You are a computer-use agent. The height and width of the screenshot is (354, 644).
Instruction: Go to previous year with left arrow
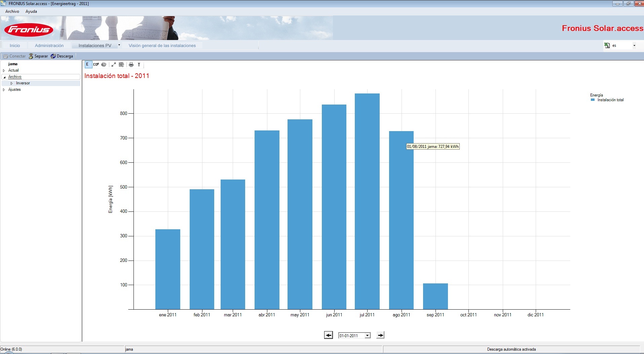tap(329, 335)
